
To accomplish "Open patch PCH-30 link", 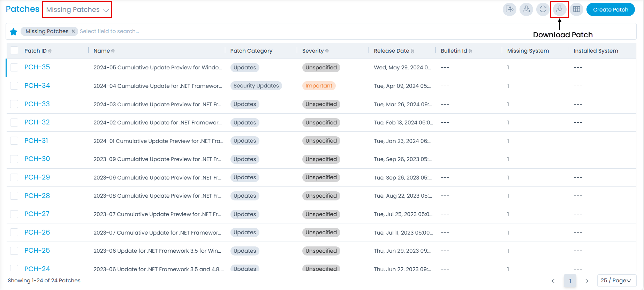I will [37, 159].
